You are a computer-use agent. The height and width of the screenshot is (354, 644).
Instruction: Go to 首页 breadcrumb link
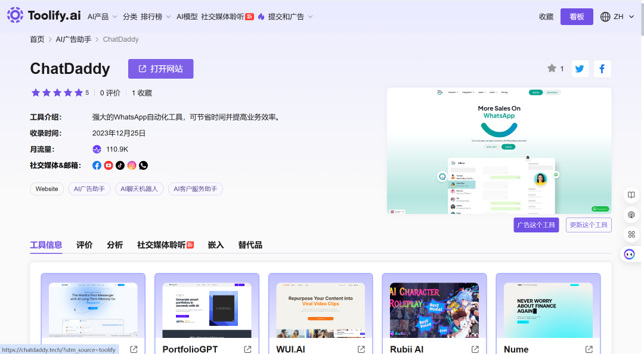click(x=37, y=39)
